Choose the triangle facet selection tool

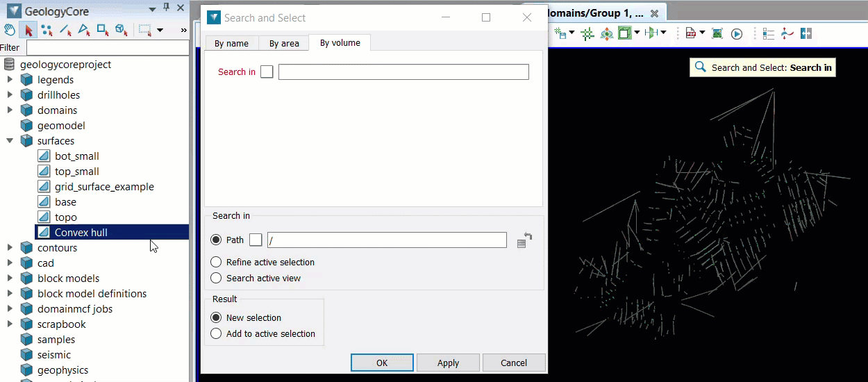point(84,30)
